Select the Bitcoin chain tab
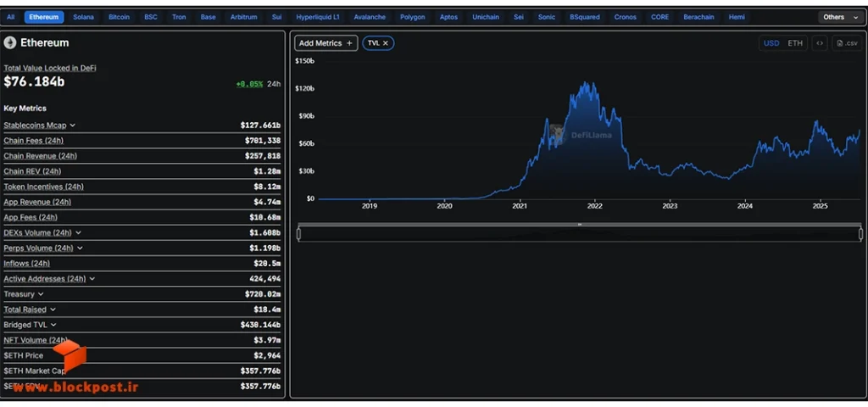This screenshot has height=407, width=868. click(x=119, y=17)
